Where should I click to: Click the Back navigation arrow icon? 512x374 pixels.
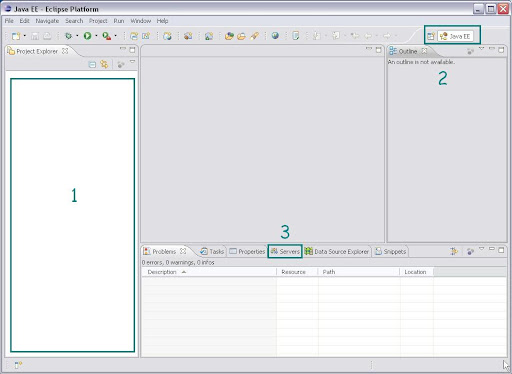tap(368, 36)
